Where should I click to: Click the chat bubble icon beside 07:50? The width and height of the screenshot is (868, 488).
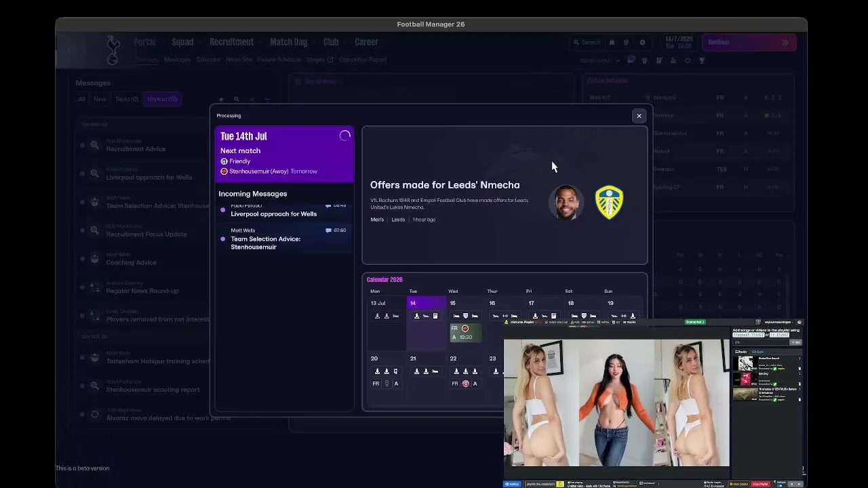click(x=328, y=230)
